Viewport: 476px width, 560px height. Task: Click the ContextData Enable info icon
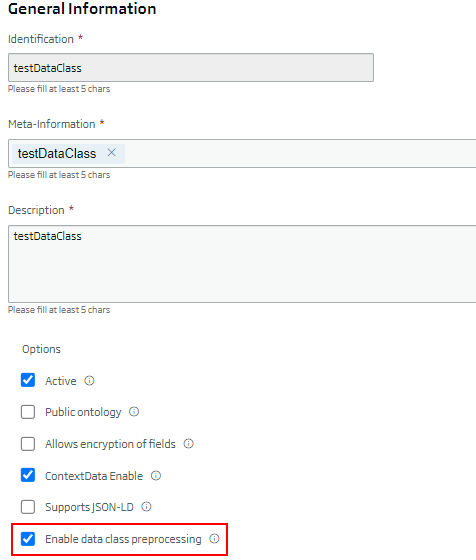click(156, 475)
